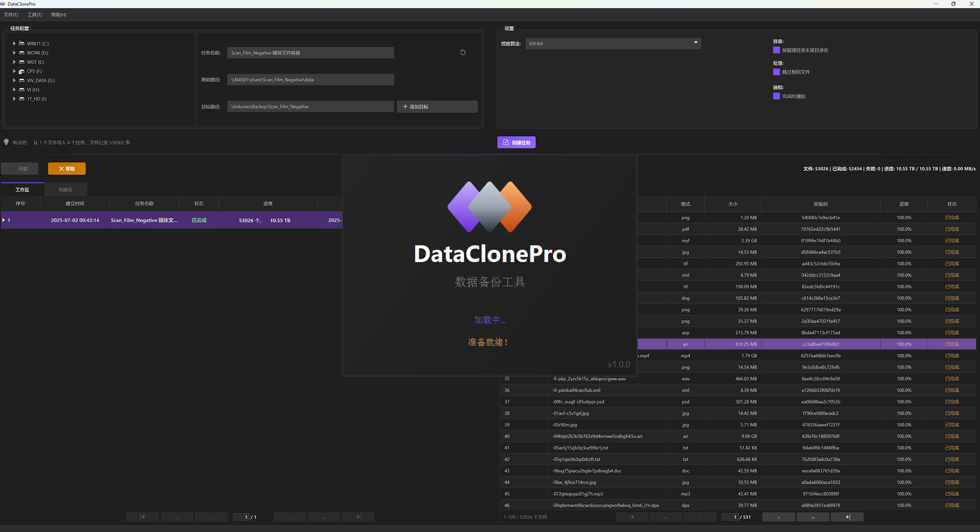Image resolution: width=980 pixels, height=532 pixels.
Task: Click the 开始 button
Action: point(20,168)
